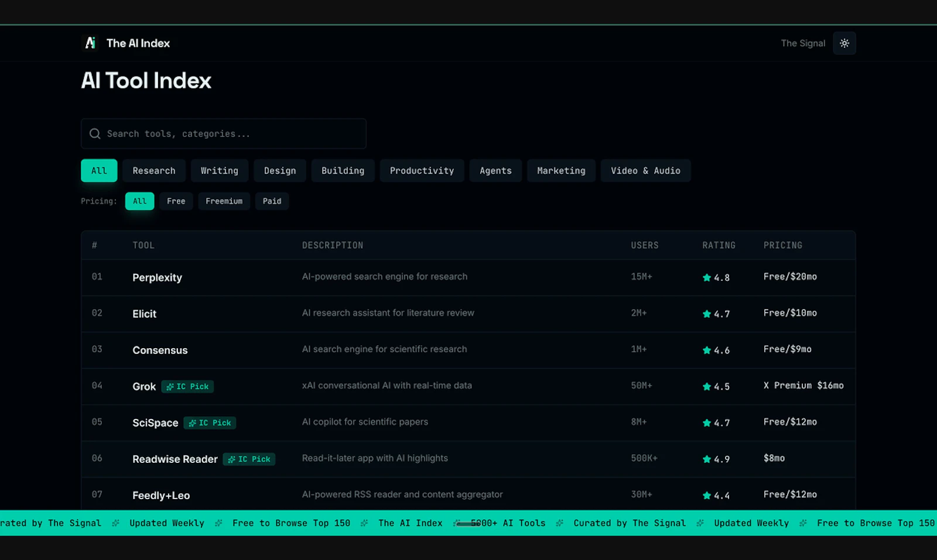
Task: Sort by the DESCRIPTION column header
Action: click(x=333, y=245)
